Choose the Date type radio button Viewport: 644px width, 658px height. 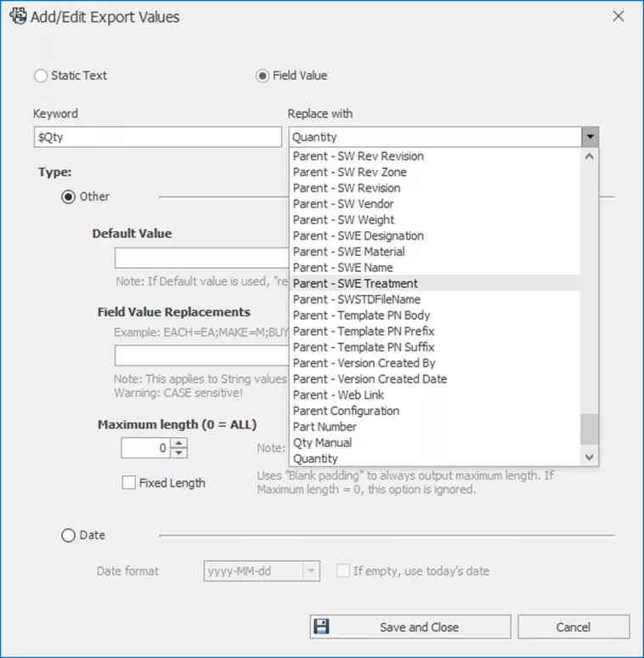pyautogui.click(x=68, y=536)
